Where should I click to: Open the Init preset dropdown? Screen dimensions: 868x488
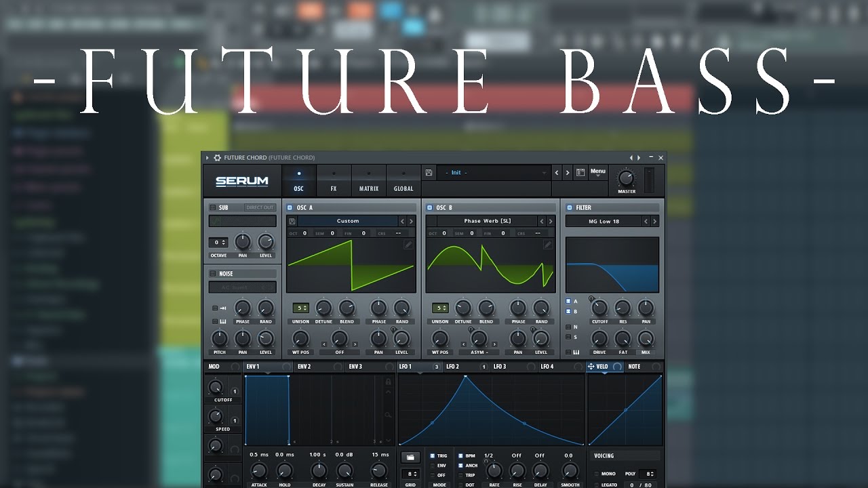(494, 173)
